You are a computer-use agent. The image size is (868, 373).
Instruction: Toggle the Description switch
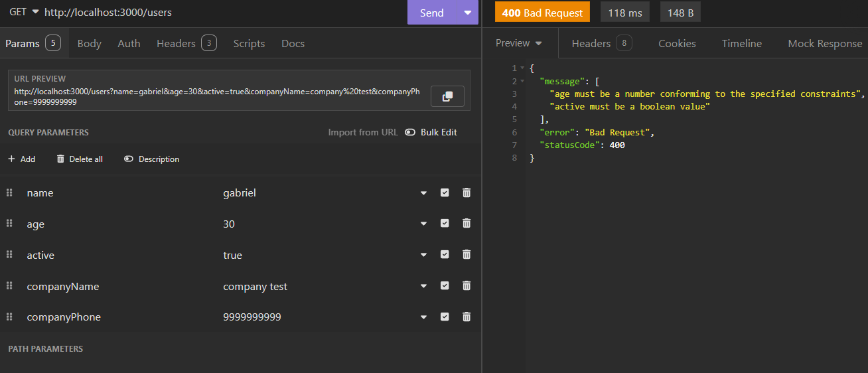tap(129, 159)
